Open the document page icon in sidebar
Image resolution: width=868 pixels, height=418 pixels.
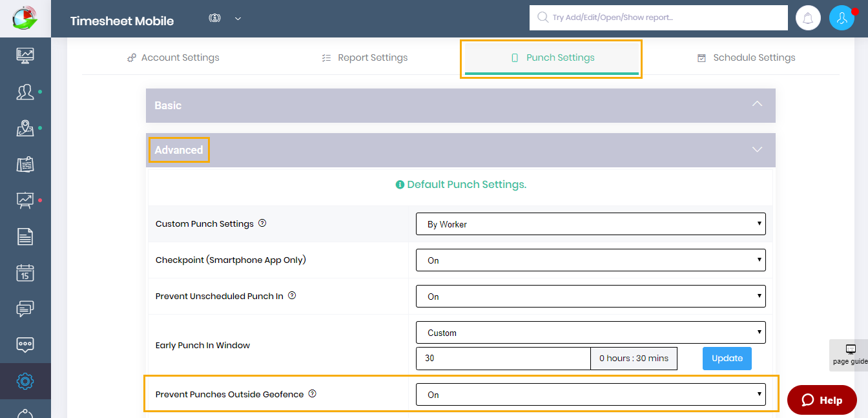25,236
